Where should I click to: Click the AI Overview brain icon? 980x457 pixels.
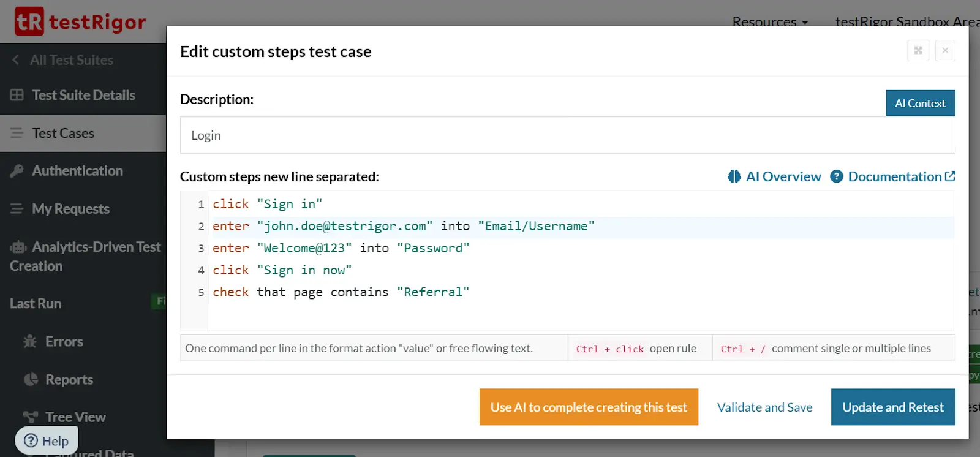tap(734, 176)
